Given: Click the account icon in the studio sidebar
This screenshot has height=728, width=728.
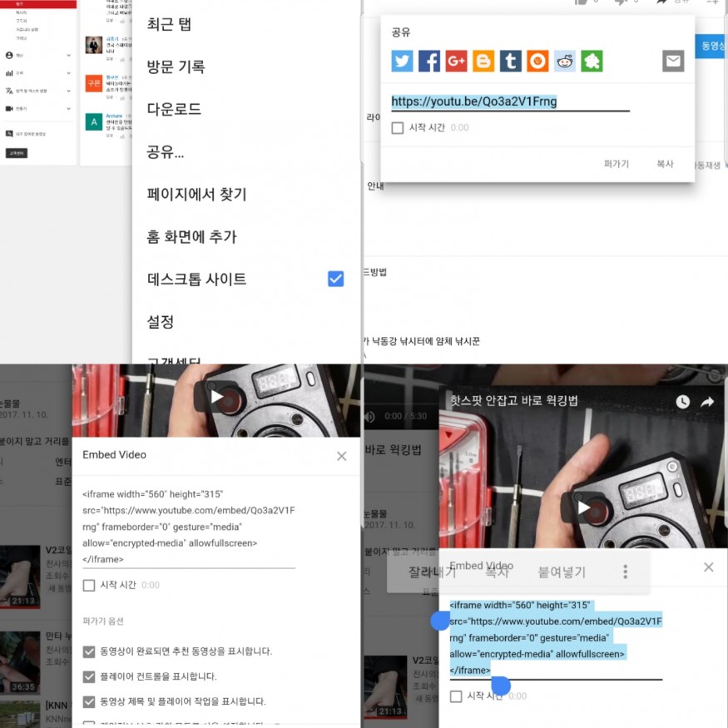Looking at the screenshot, I should click(x=9, y=55).
